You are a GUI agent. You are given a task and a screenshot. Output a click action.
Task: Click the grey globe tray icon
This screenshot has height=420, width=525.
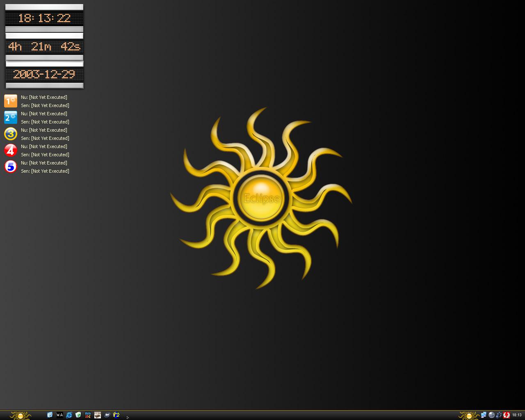491,415
